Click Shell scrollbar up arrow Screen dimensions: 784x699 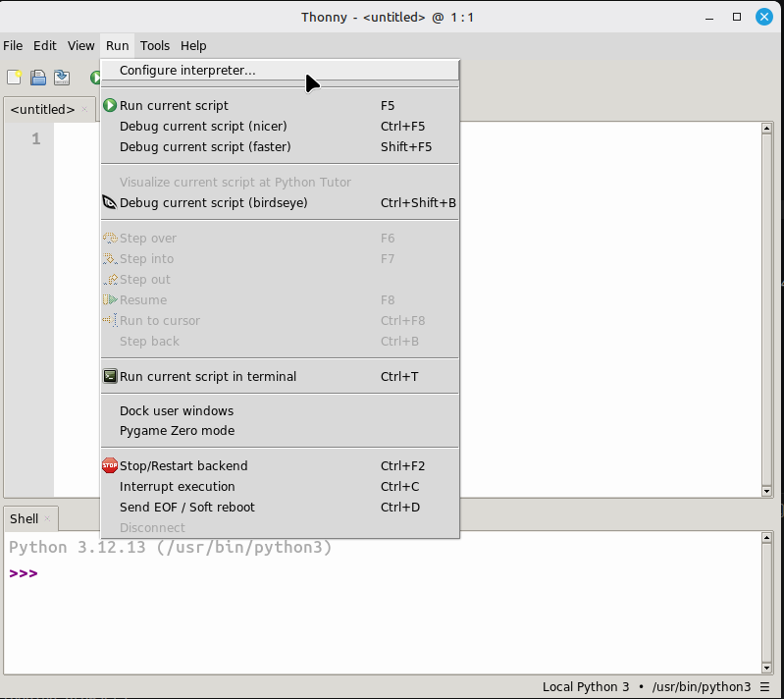coord(766,538)
